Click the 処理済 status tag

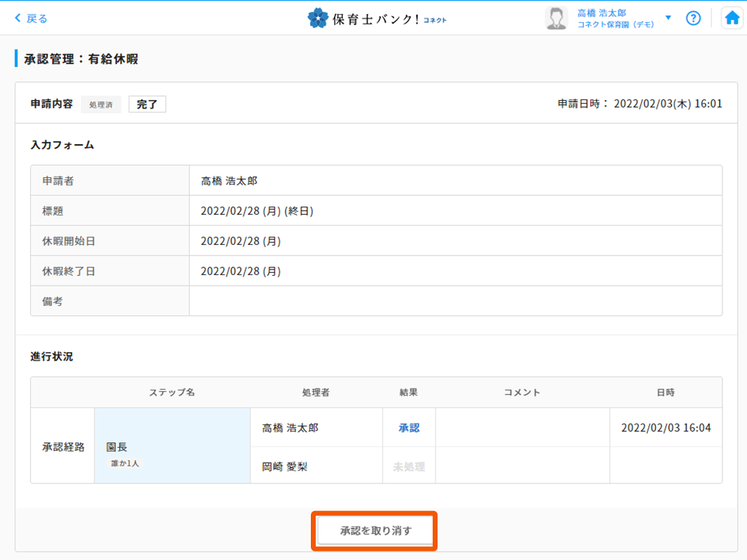coord(101,105)
